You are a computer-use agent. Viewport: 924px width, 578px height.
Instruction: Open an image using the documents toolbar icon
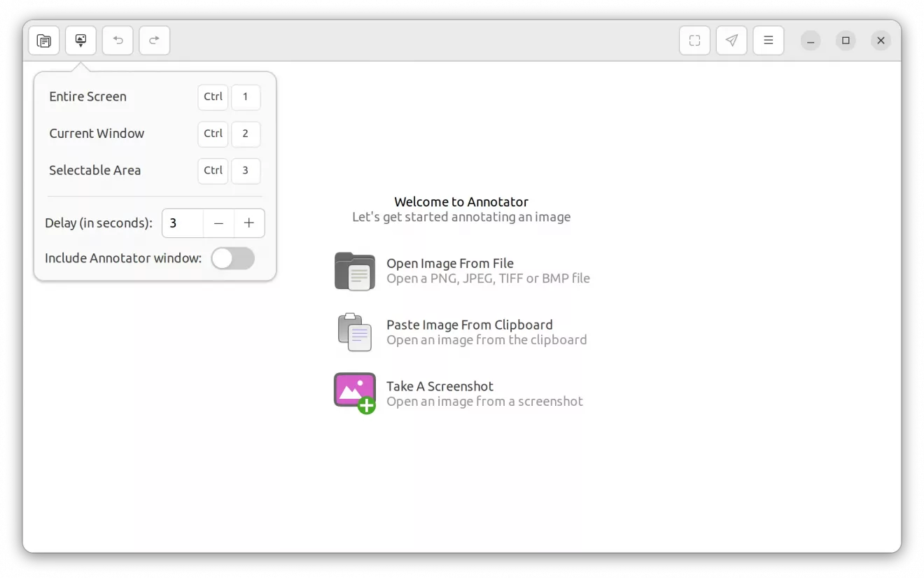point(43,41)
